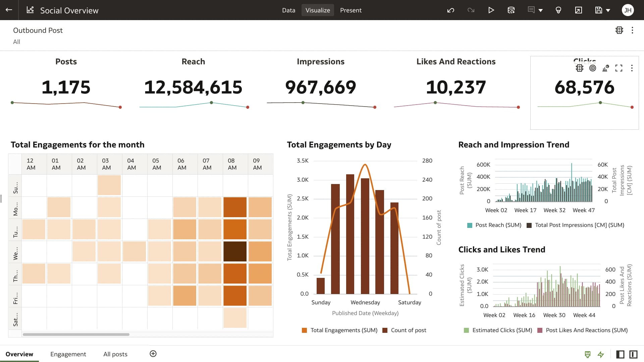Toggle the filter bar icon near Outbound Post

(x=619, y=30)
